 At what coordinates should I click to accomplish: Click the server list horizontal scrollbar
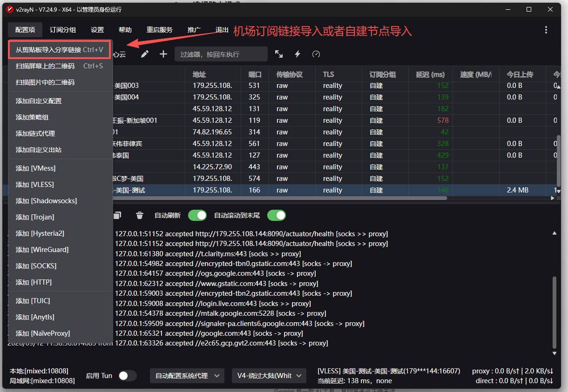(x=279, y=198)
